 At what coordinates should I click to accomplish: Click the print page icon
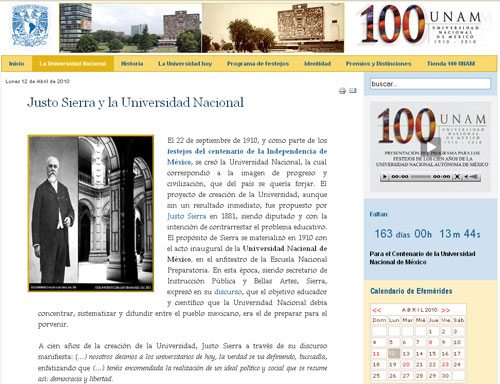[342, 91]
